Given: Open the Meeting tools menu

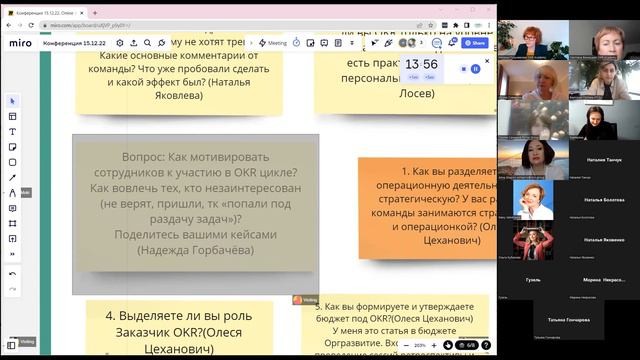Looking at the screenshot, I should 273,43.
